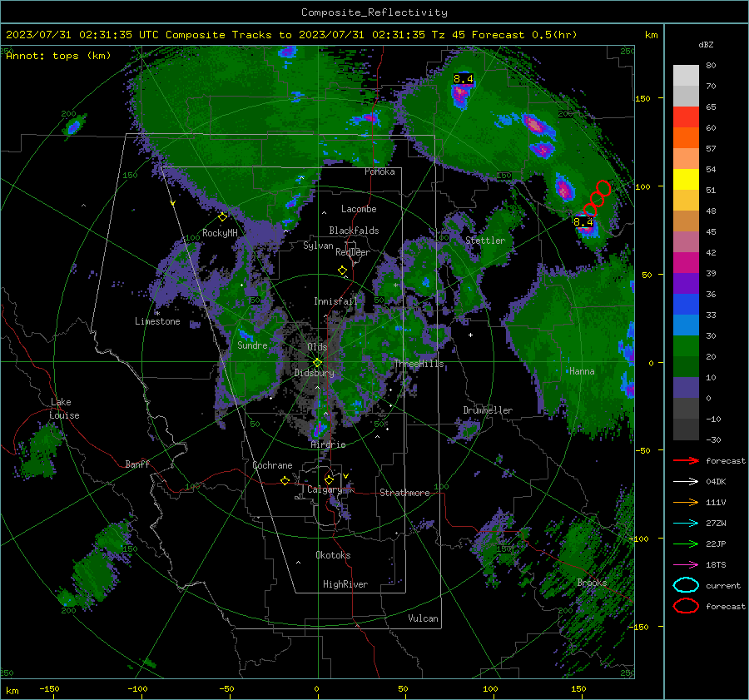Click the Composite_Reflectivity title
Image resolution: width=749 pixels, height=700 pixels.
point(374,12)
